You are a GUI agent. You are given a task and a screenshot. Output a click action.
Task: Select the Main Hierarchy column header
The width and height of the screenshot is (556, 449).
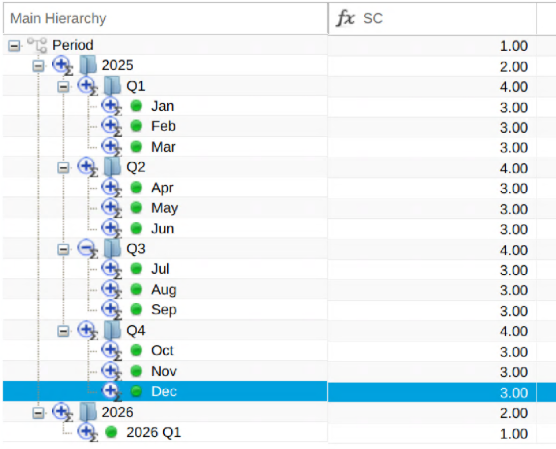[165, 18]
